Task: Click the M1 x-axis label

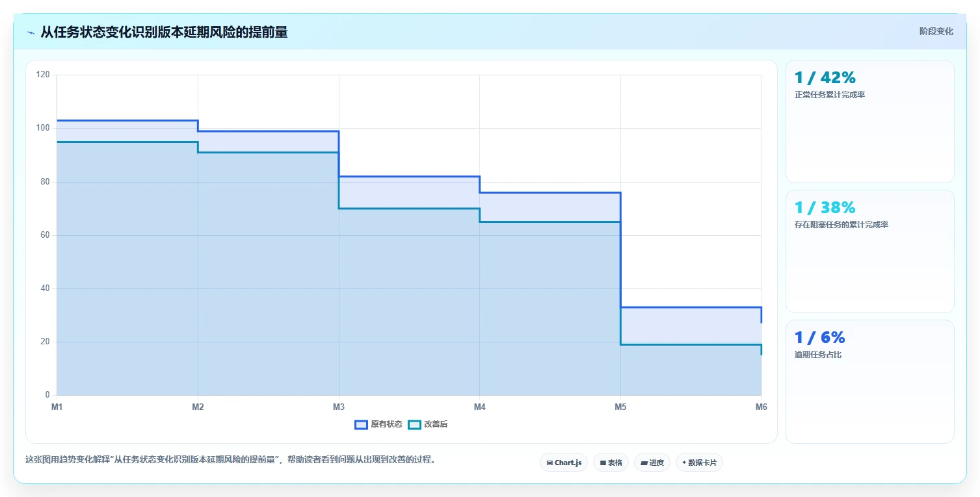Action: click(x=57, y=407)
